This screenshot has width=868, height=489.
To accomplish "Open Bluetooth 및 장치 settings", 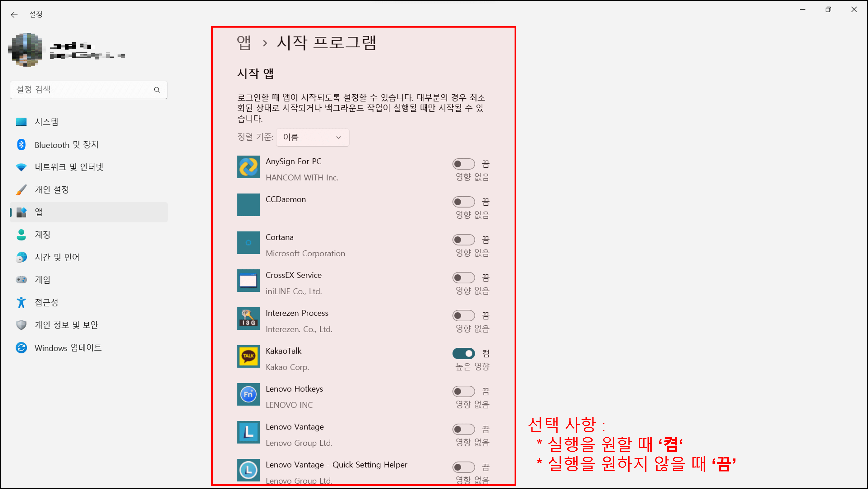I will point(89,145).
